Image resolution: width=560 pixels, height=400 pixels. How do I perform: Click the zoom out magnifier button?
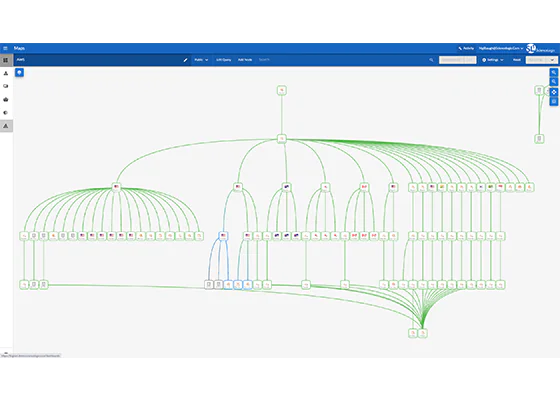pyautogui.click(x=554, y=82)
